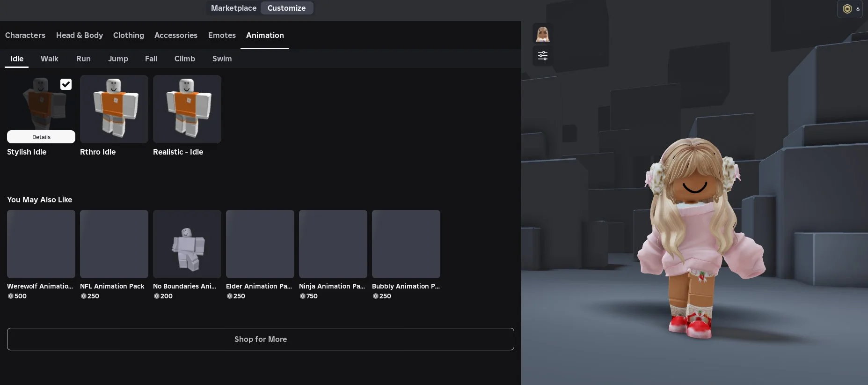Click the Shop for More button
This screenshot has height=385, width=868.
(261, 339)
